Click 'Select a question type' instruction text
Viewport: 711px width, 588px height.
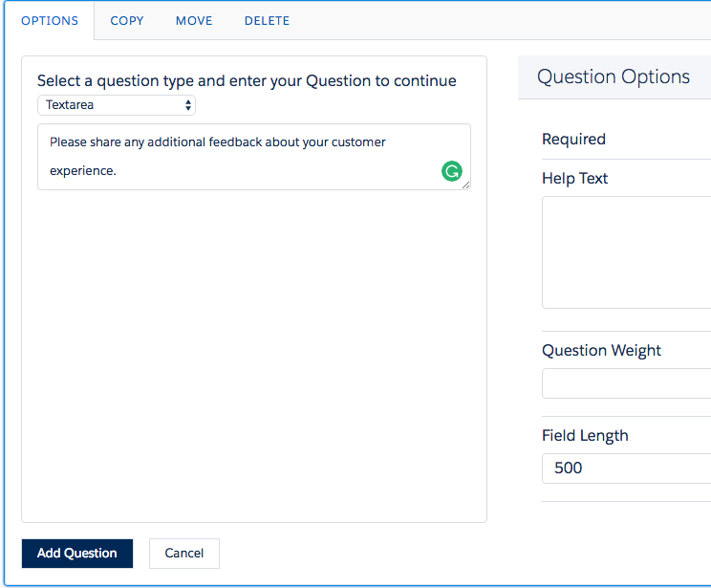247,80
